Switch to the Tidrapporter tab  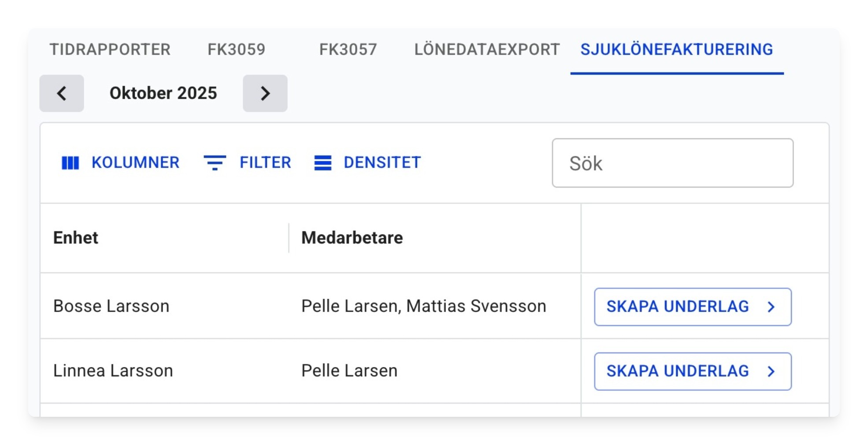pyautogui.click(x=110, y=49)
